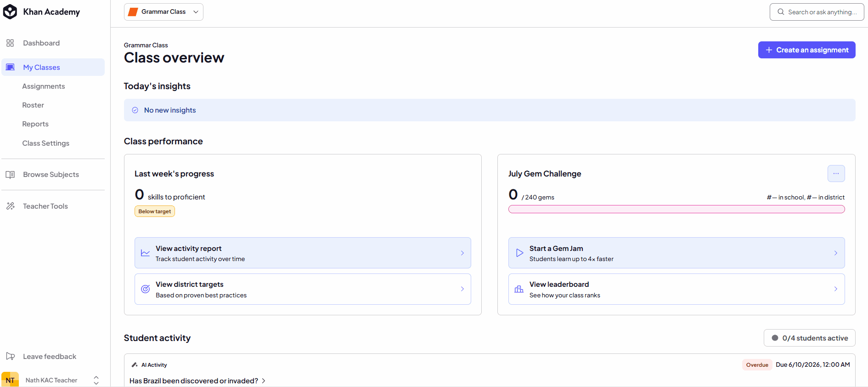Viewport: 868px width, 387px height.
Task: Expand the Nath KAC Teacher account menu
Action: tap(96, 380)
